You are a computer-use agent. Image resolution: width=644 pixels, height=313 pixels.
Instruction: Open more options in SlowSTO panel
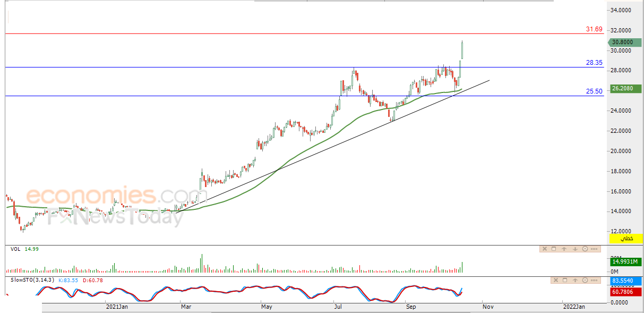coord(594,280)
